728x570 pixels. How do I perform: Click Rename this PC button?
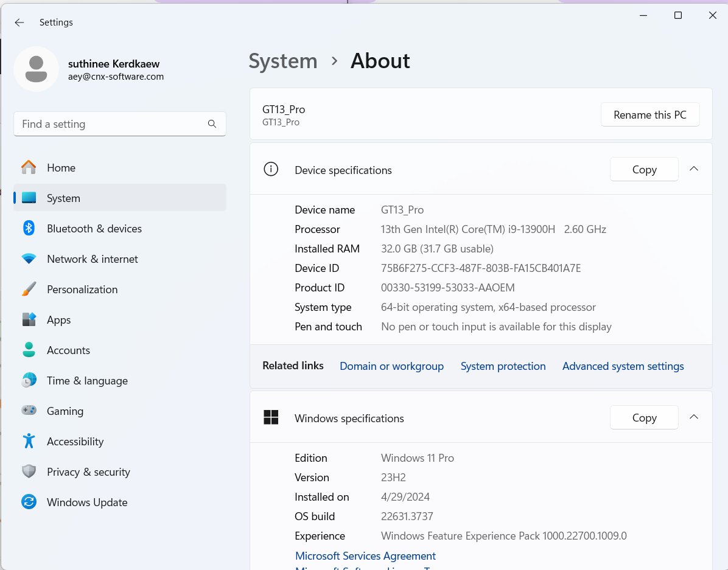click(650, 114)
